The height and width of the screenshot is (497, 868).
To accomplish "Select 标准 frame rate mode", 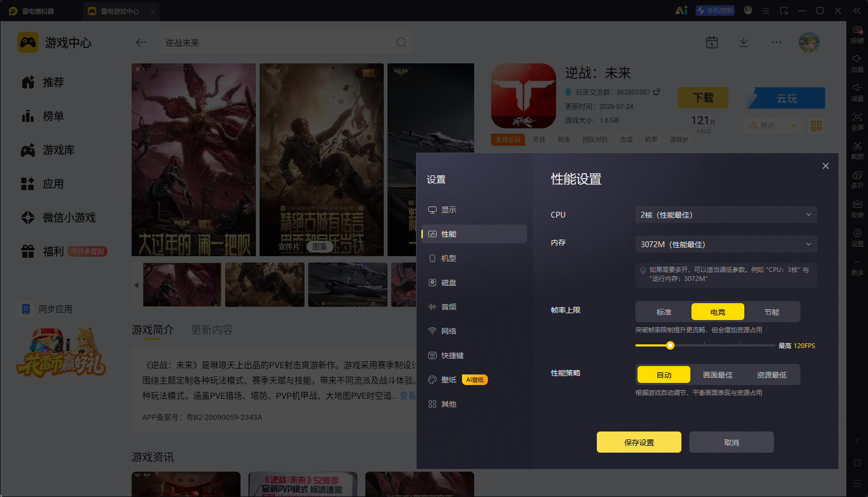I will click(x=664, y=312).
